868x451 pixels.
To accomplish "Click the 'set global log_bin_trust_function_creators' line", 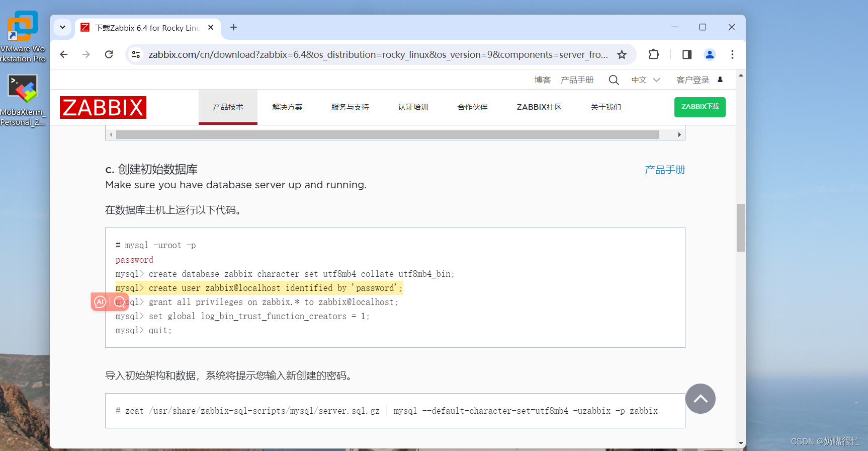I will [242, 316].
